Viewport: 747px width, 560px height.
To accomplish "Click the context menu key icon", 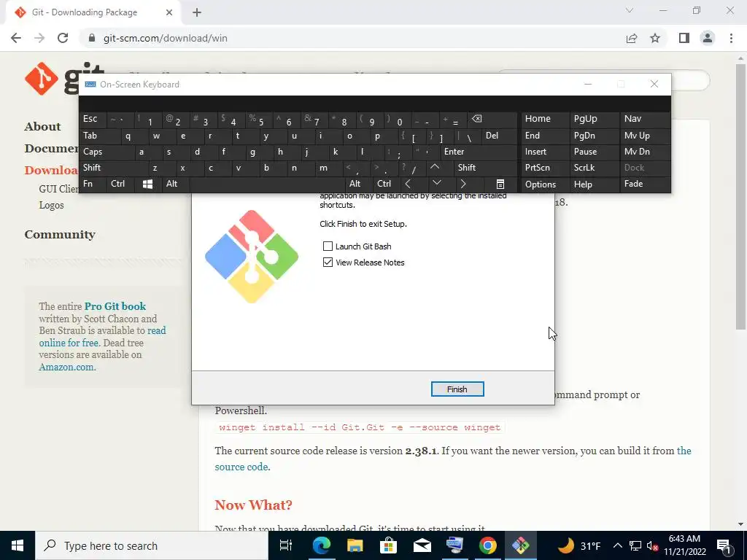I will tap(500, 184).
